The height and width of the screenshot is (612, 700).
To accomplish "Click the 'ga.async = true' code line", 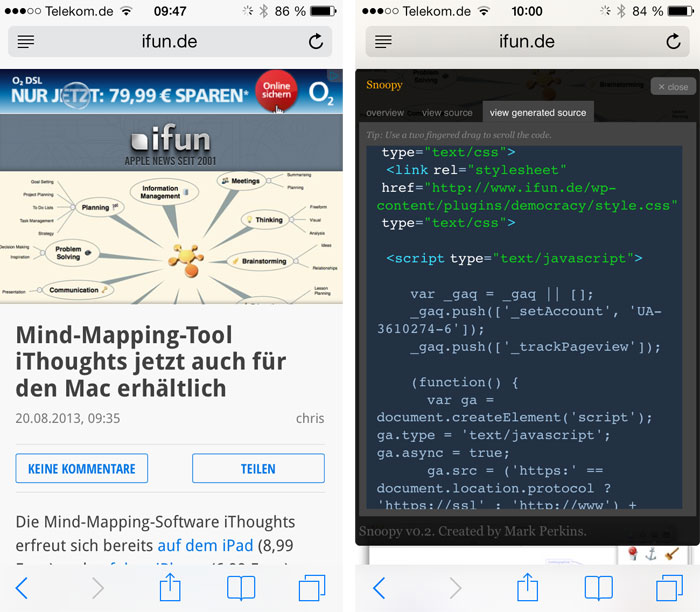I will point(443,453).
